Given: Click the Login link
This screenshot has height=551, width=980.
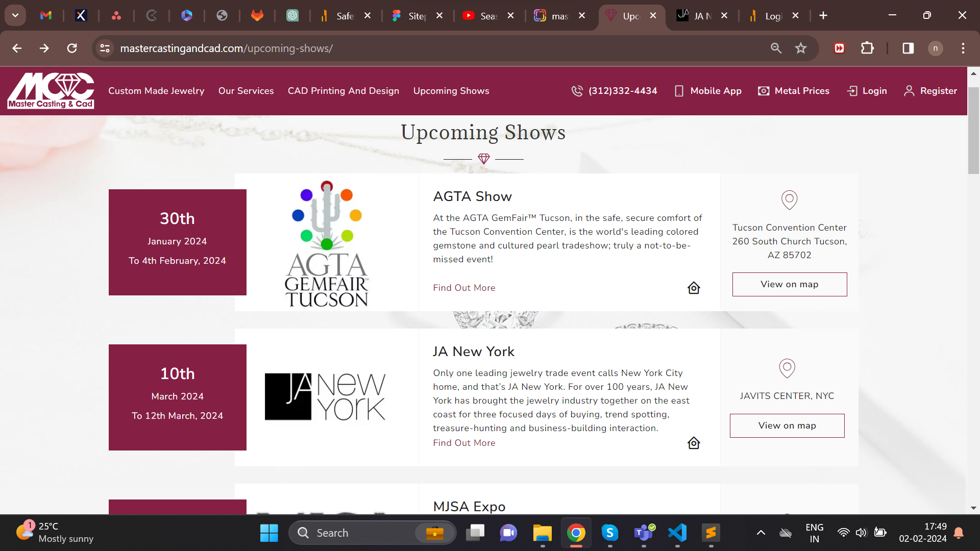Looking at the screenshot, I should (x=867, y=91).
